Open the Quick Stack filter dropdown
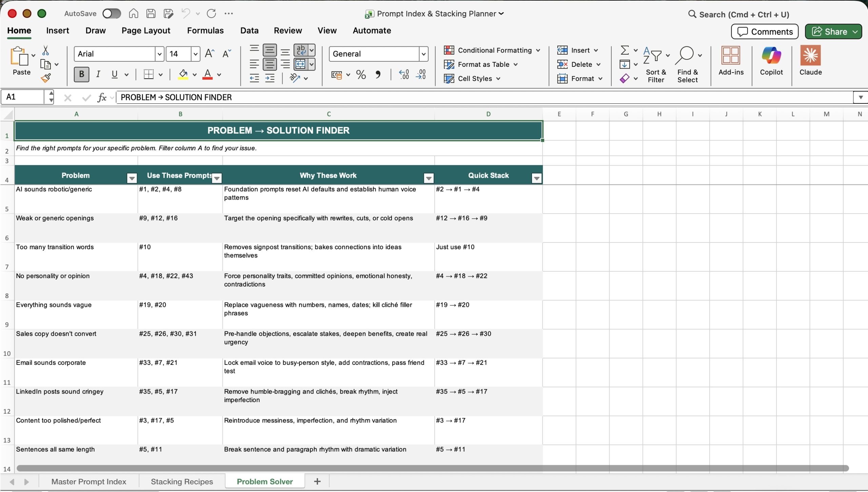The height and width of the screenshot is (492, 868). pyautogui.click(x=536, y=178)
